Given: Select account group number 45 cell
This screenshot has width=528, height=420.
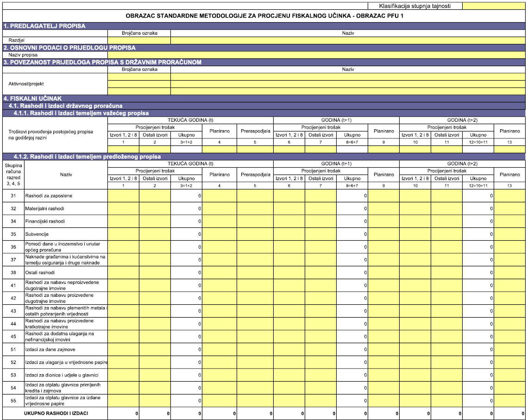Looking at the screenshot, I should pyautogui.click(x=13, y=337).
